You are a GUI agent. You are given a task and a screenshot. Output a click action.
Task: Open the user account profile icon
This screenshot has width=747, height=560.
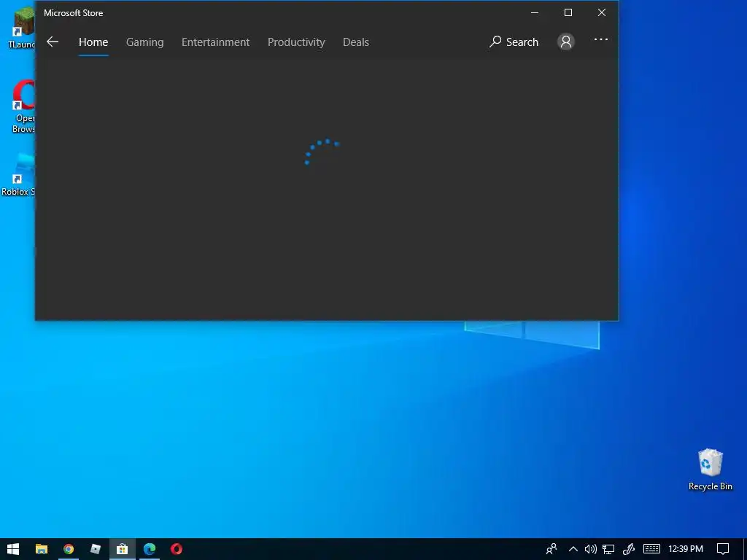pyautogui.click(x=566, y=42)
